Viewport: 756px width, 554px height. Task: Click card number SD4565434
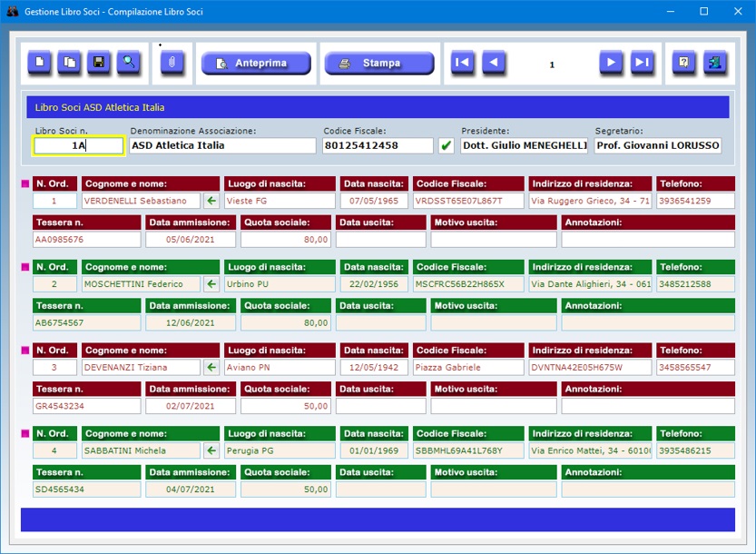(87, 490)
